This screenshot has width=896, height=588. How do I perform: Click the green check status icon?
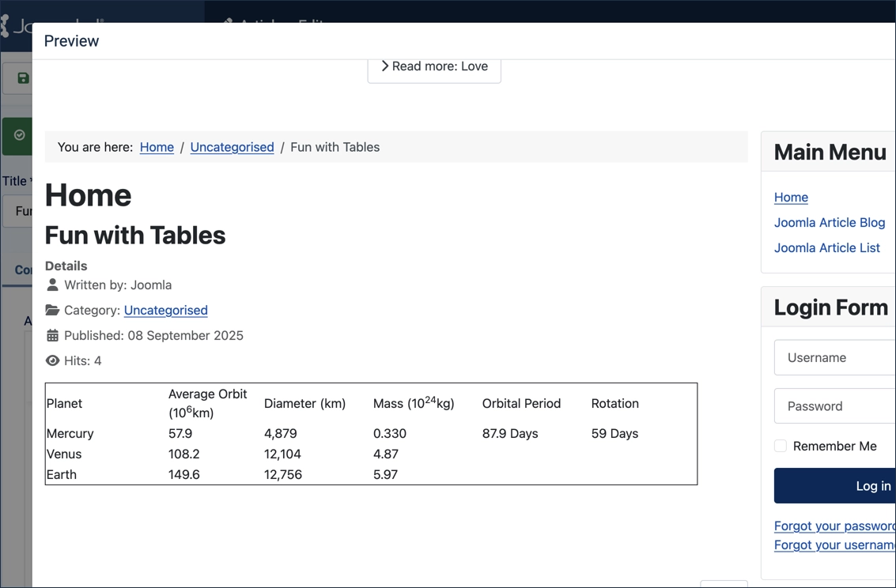pos(17,136)
